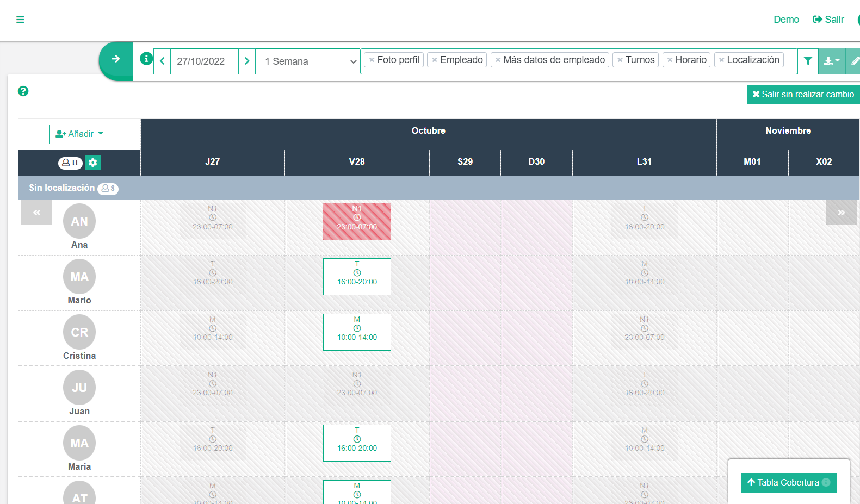Image resolution: width=860 pixels, height=504 pixels.
Task: Select Ana's red N1 shift on V28
Action: click(x=357, y=221)
